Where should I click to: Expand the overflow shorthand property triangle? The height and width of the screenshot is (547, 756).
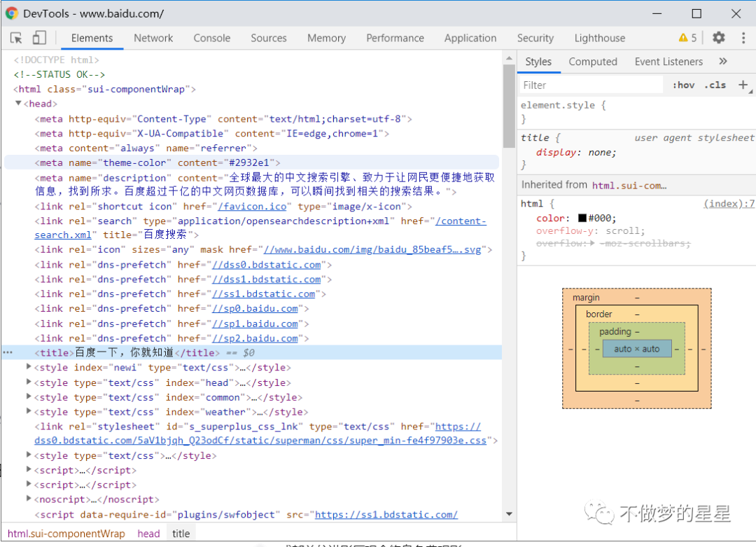pyautogui.click(x=592, y=243)
